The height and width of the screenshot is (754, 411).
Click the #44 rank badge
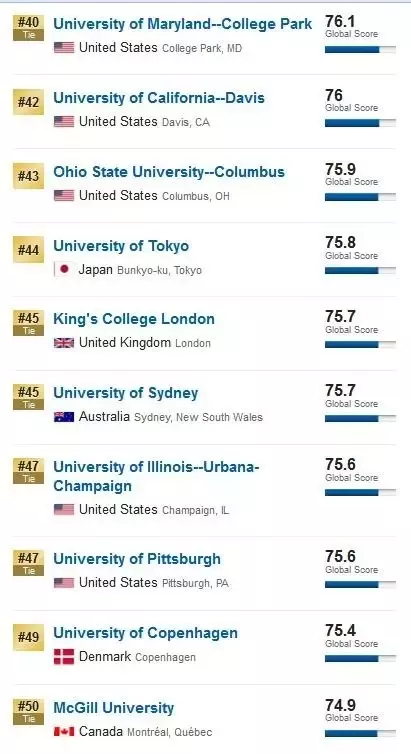28,250
